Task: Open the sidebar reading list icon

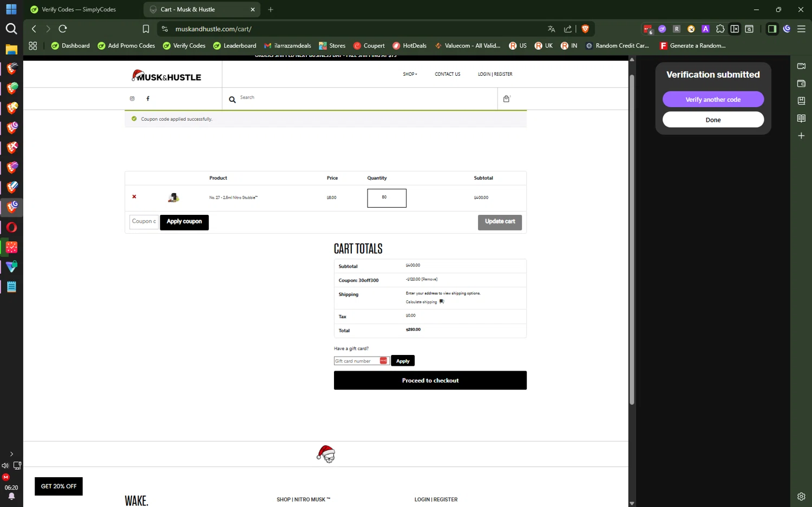Action: pyautogui.click(x=801, y=118)
